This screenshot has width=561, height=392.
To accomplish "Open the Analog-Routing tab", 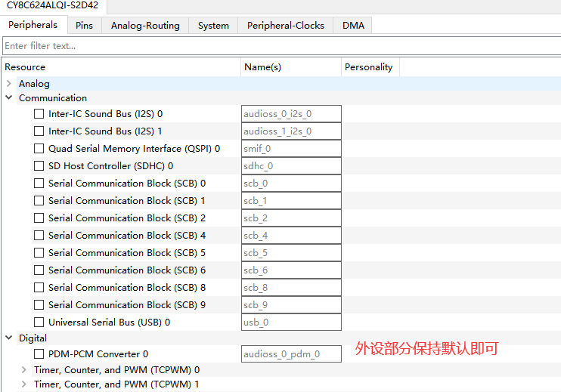I will click(x=145, y=26).
